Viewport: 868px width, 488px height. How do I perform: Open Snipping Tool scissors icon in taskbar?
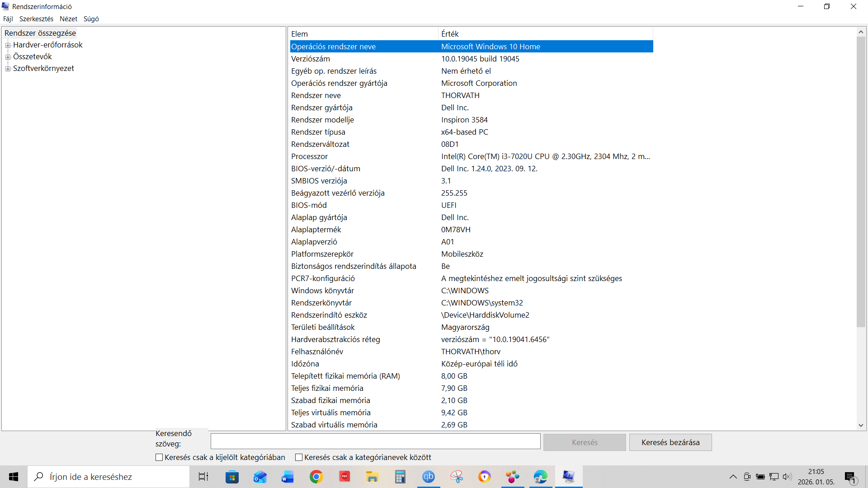coord(457,477)
